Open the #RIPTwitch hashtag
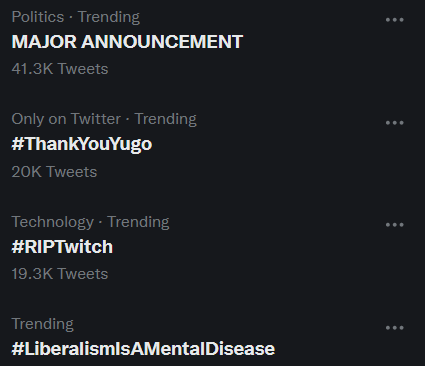Screen dimensions: 425x366 62,247
